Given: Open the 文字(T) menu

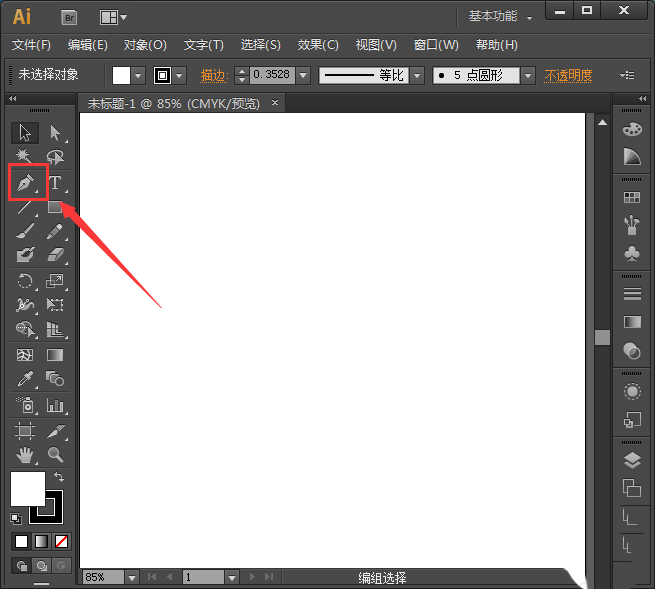Looking at the screenshot, I should (x=203, y=45).
